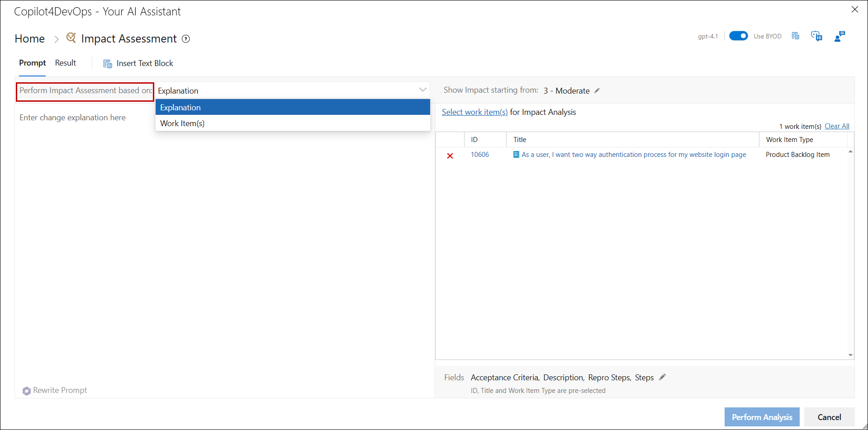Click the Perform Analysis button
This screenshot has height=430, width=868.
click(x=762, y=417)
